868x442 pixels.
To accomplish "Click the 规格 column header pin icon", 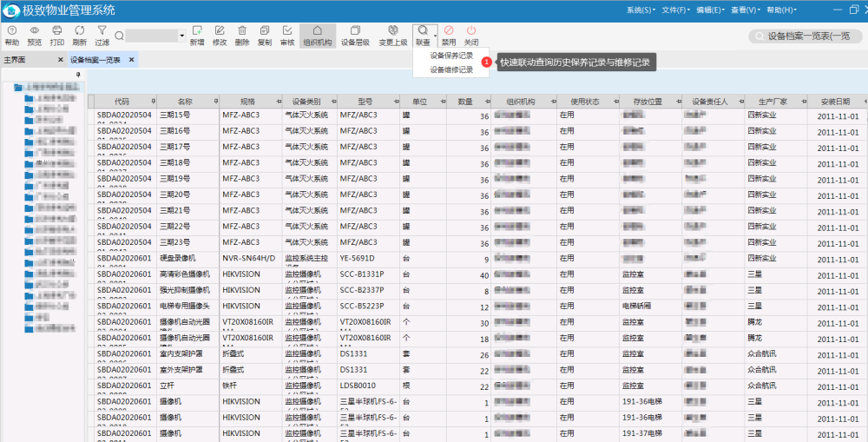I will (278, 102).
